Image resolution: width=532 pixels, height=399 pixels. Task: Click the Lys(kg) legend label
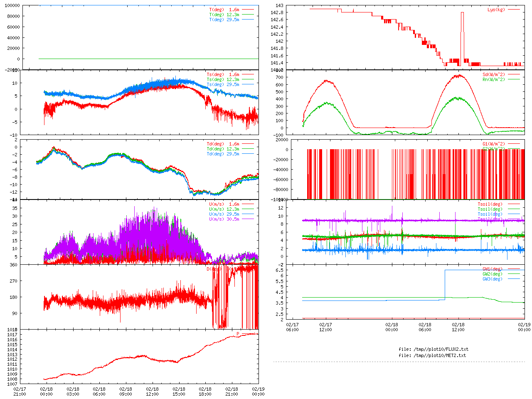496,10
